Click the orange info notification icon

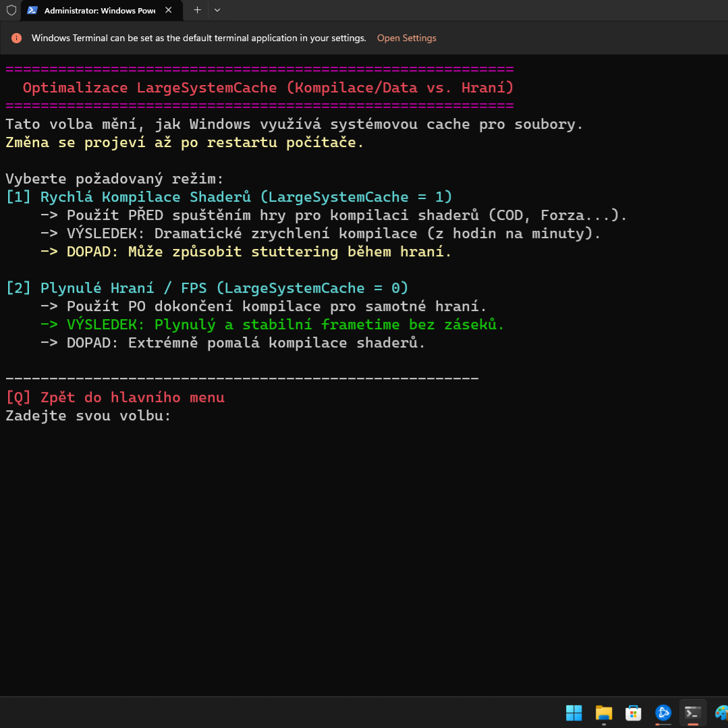point(17,38)
